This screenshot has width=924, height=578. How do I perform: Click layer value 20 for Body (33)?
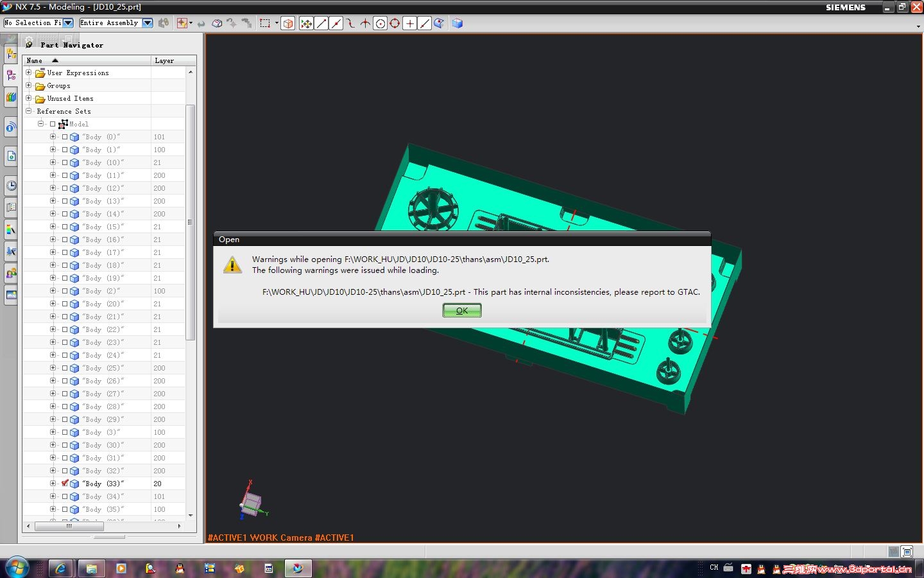point(157,484)
